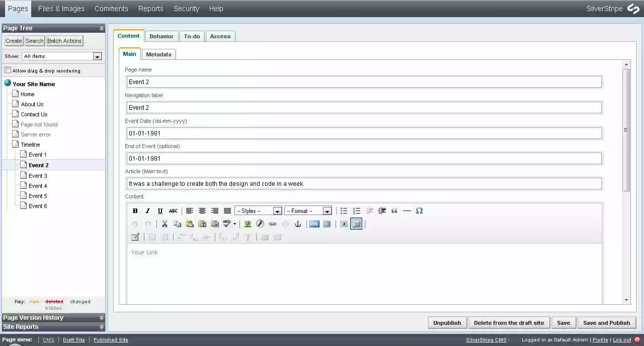Switch to the Metadata tab
644x346 pixels.
158,54
